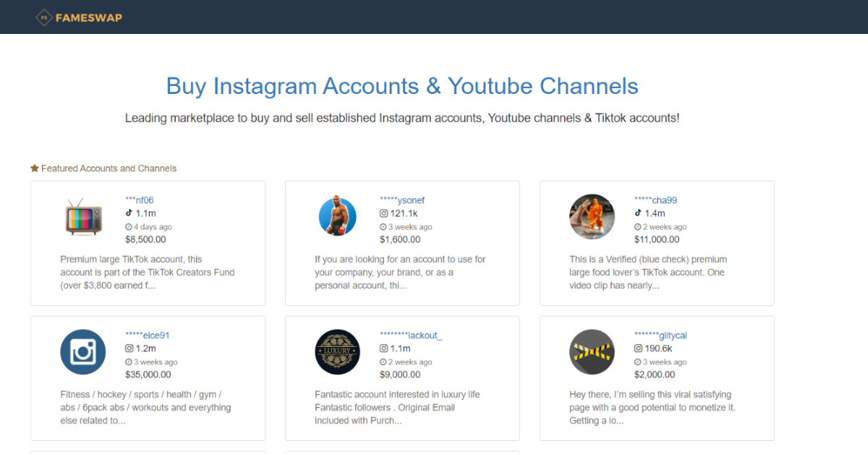This screenshot has width=868, height=454.
Task: Open the *****eice91 account link
Action: [x=148, y=335]
